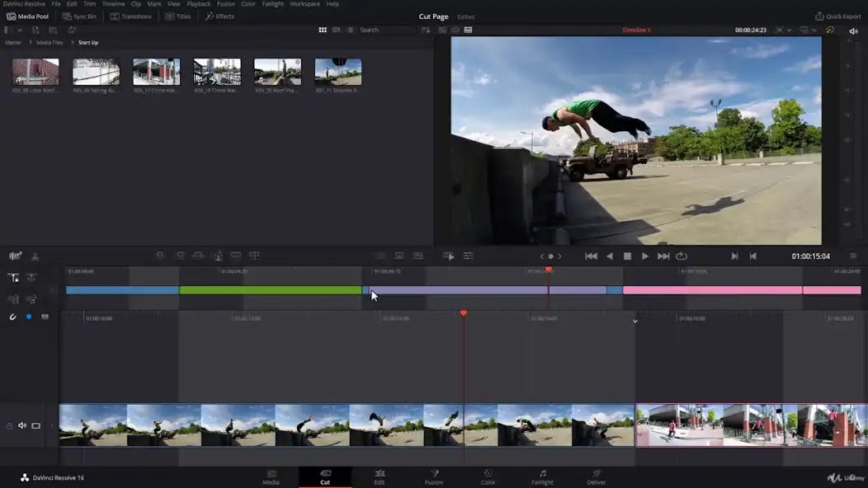Open the Playback menu
868x488 pixels.
(x=198, y=4)
